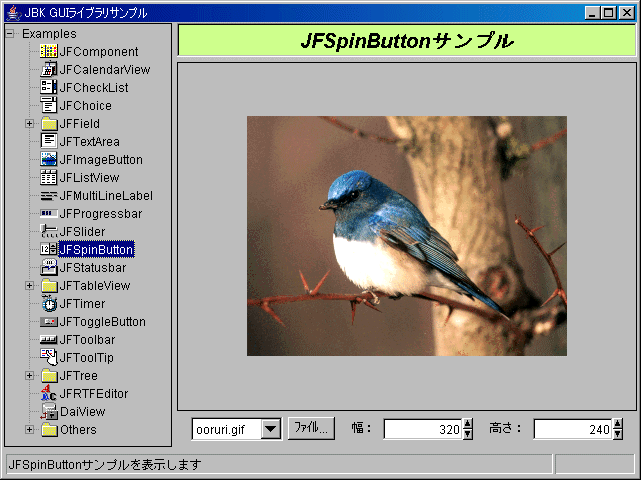
Task: Click the JFTree folder icon
Action: click(49, 375)
